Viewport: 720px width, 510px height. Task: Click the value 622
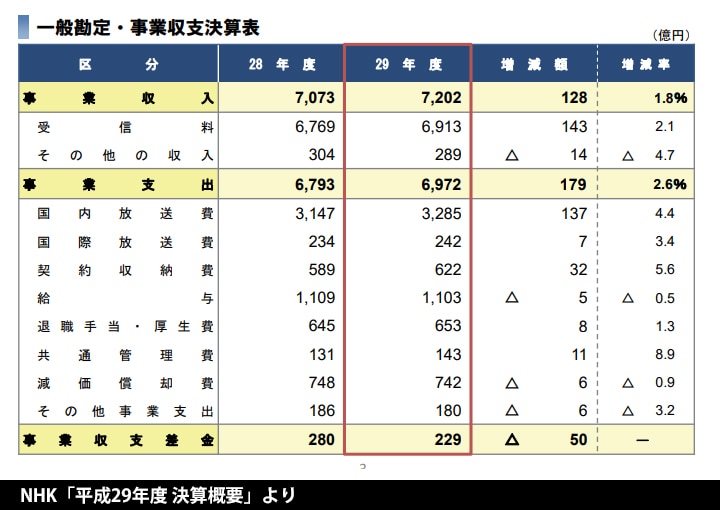click(x=448, y=269)
